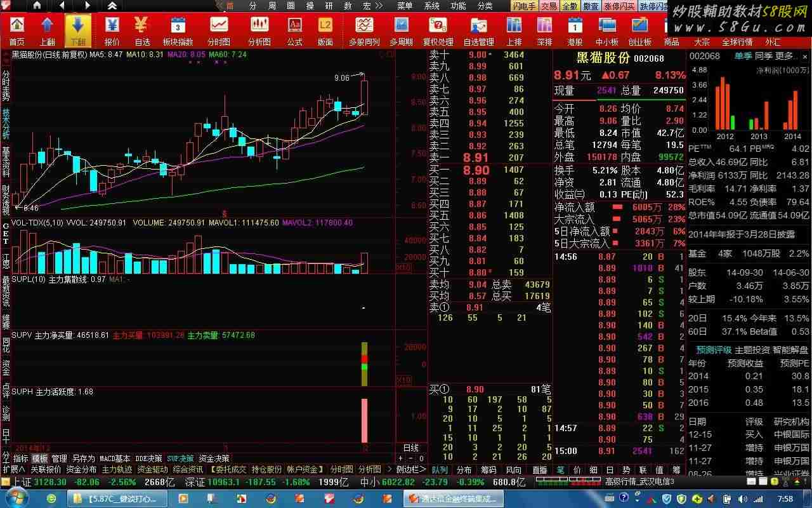This screenshot has height=508, width=812.
Task: Switch to 分时图 intraday chart icon
Action: pyautogui.click(x=219, y=30)
